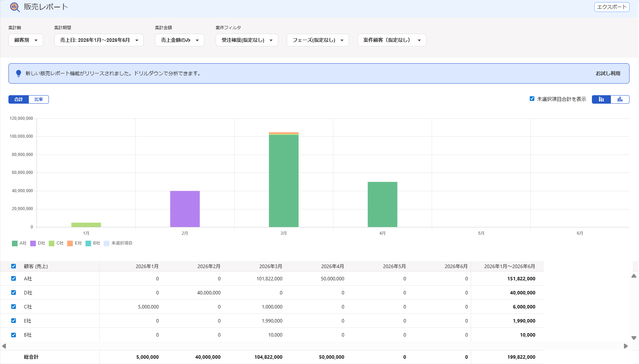Click the green March bar in chart
Image resolution: width=639 pixels, height=364 pixels.
(283, 181)
